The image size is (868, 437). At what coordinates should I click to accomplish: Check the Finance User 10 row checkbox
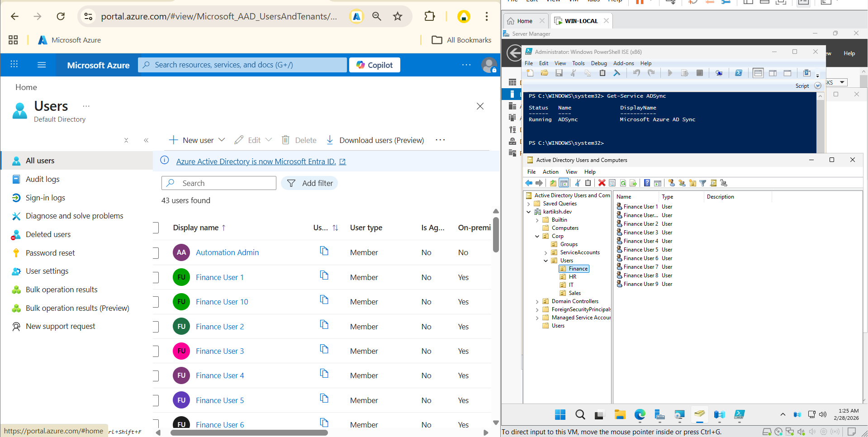(x=156, y=302)
